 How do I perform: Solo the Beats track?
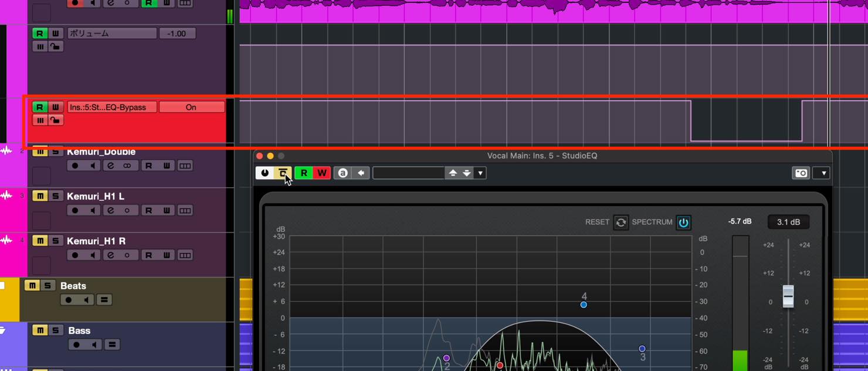(x=48, y=285)
